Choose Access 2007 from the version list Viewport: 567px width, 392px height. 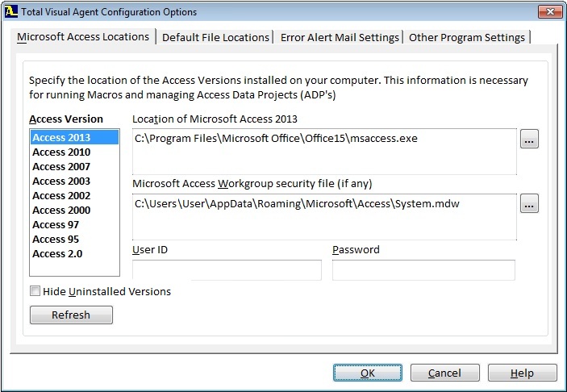(x=74, y=166)
